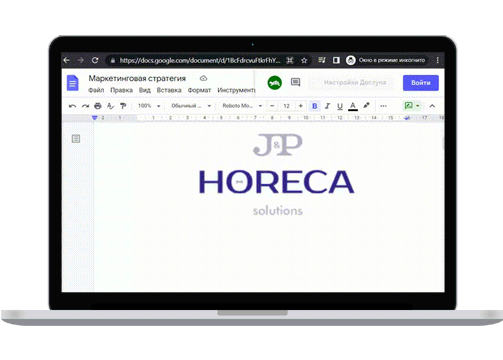Print the document with printer icon
This screenshot has width=503, height=360.
[x=98, y=106]
